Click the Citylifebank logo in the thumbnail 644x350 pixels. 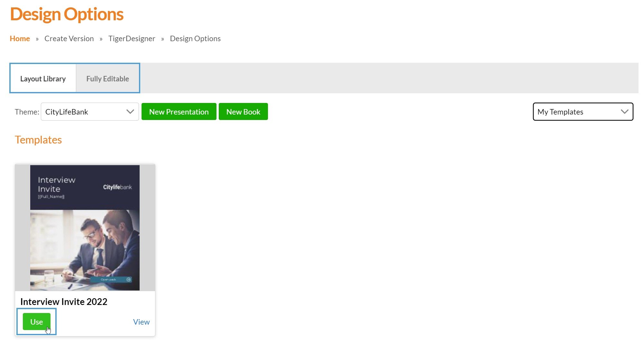[x=117, y=187]
